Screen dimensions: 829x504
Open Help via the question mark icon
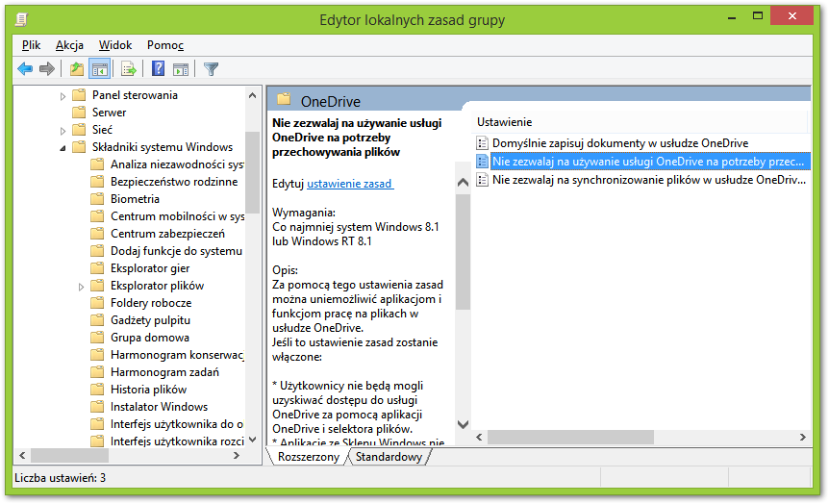(x=158, y=68)
